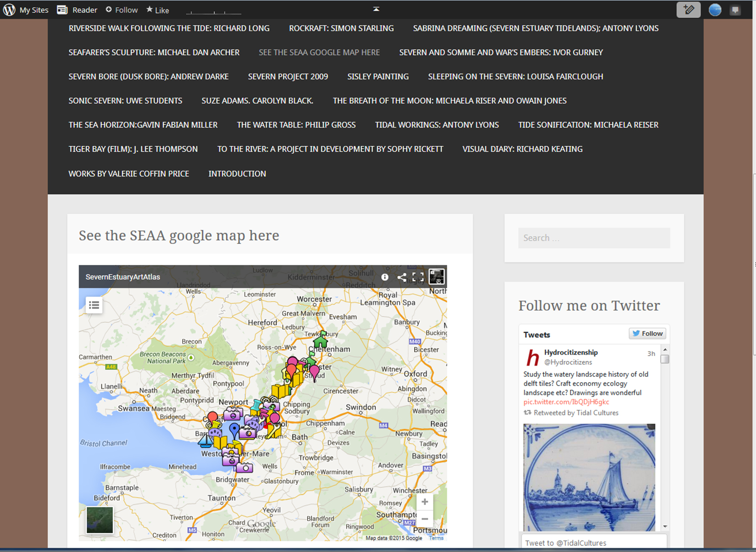Screen dimensions: 756x552
Task: Open the pic.twitter.com link in tweet
Action: click(x=566, y=402)
